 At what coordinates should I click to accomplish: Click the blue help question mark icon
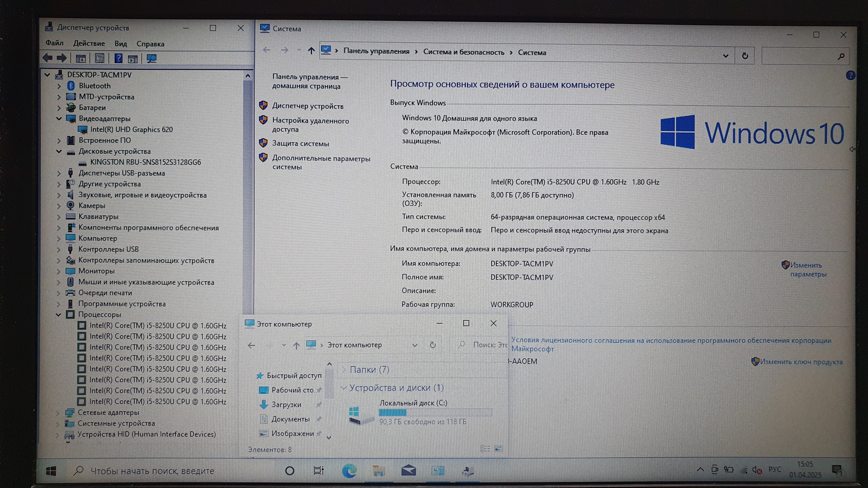click(850, 75)
